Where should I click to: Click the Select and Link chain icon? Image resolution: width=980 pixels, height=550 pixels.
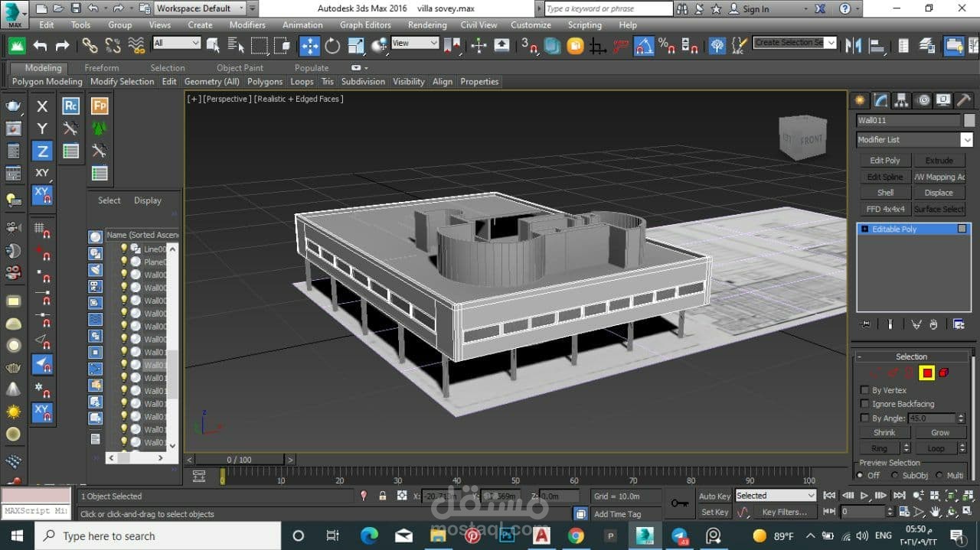(90, 45)
